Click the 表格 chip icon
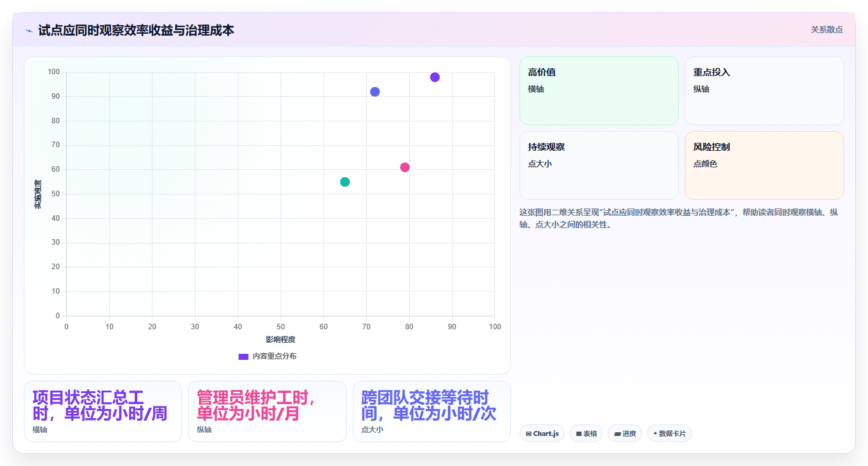868x466 pixels. coord(578,434)
